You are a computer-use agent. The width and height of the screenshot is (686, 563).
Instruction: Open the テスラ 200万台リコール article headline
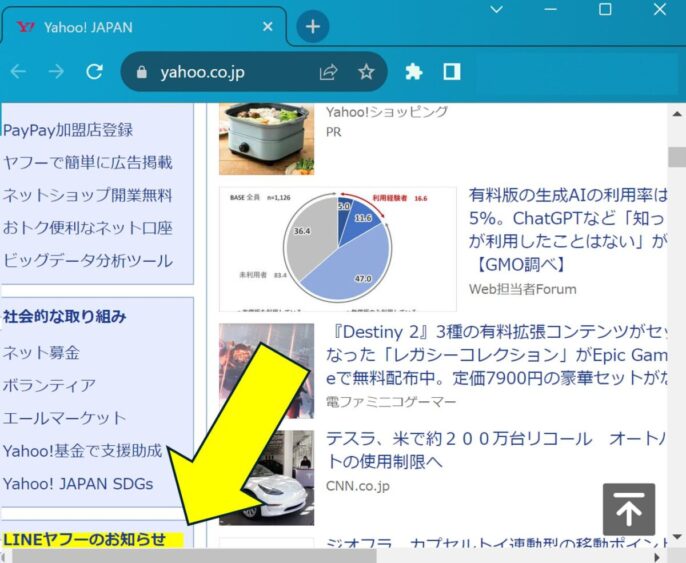tap(496, 450)
